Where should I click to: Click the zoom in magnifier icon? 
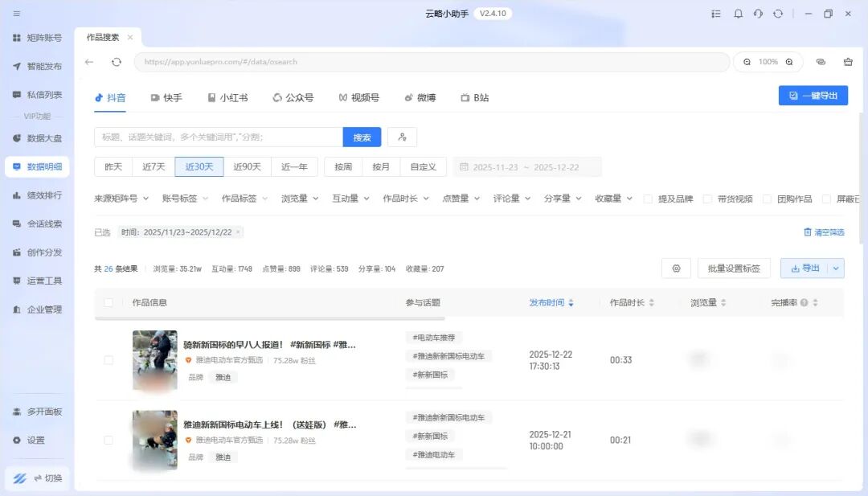(789, 62)
